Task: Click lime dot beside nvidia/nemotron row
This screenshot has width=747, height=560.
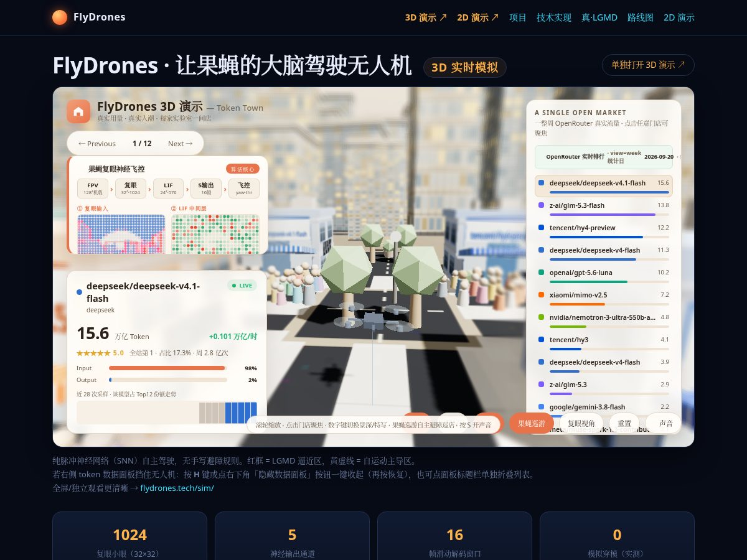Action: 541,317
